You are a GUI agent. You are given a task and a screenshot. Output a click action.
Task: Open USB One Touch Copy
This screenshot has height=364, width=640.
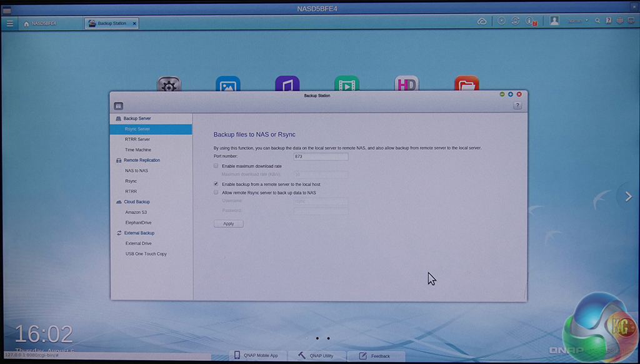[146, 254]
